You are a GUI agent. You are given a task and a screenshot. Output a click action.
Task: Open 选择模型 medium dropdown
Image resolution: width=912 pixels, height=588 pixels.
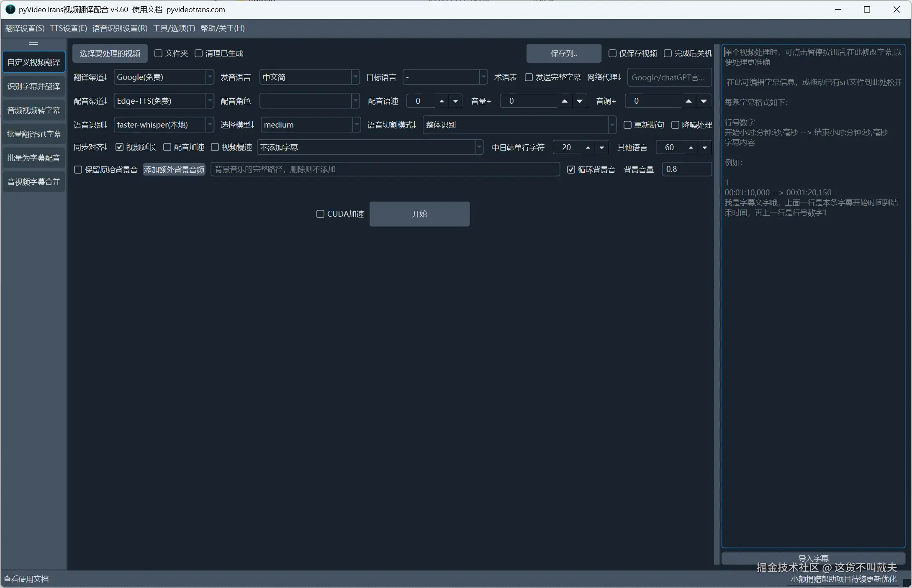tap(311, 125)
